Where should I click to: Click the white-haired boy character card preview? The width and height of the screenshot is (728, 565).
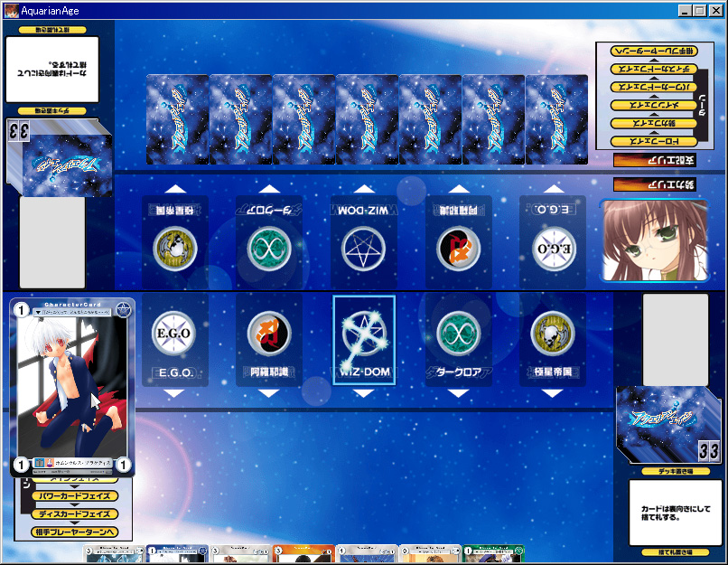[x=72, y=387]
